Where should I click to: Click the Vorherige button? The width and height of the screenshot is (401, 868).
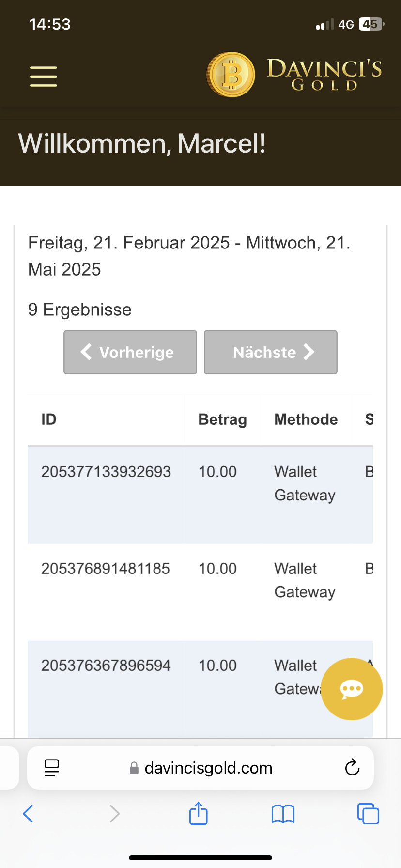[x=130, y=352]
